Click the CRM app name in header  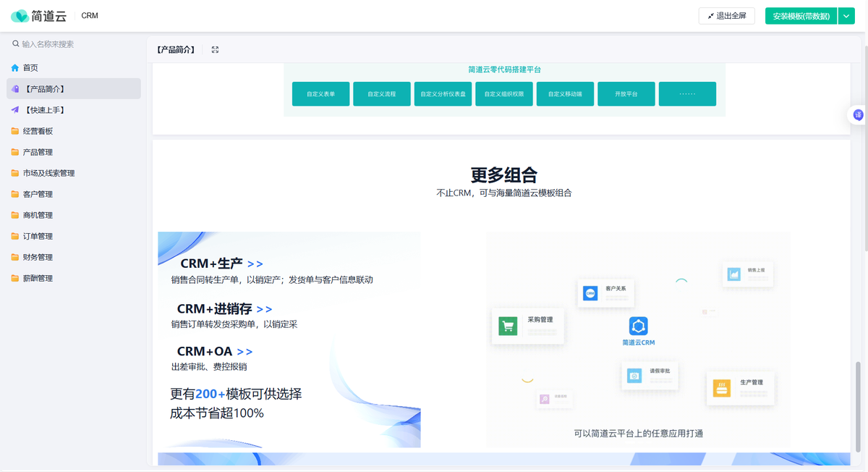[x=90, y=15]
